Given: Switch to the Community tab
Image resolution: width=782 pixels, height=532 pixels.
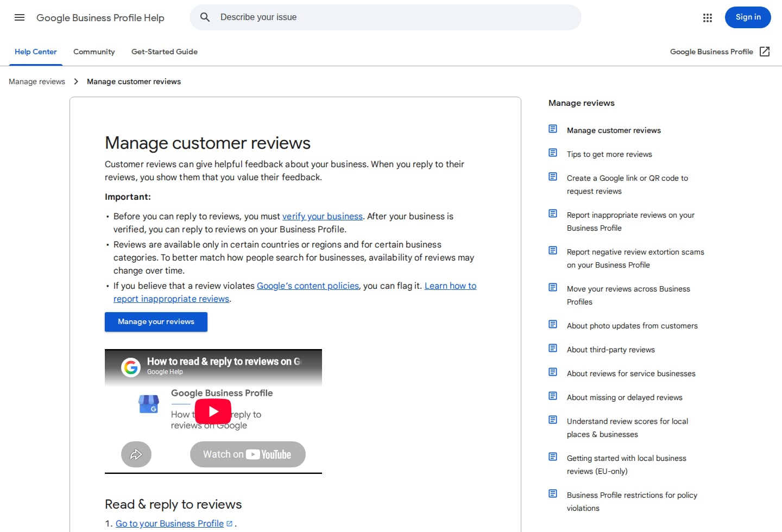Looking at the screenshot, I should 94,52.
